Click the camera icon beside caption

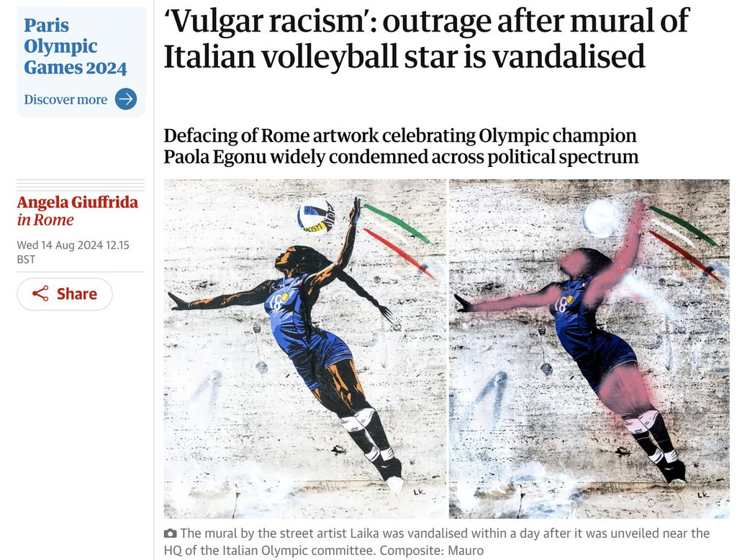[x=170, y=533]
